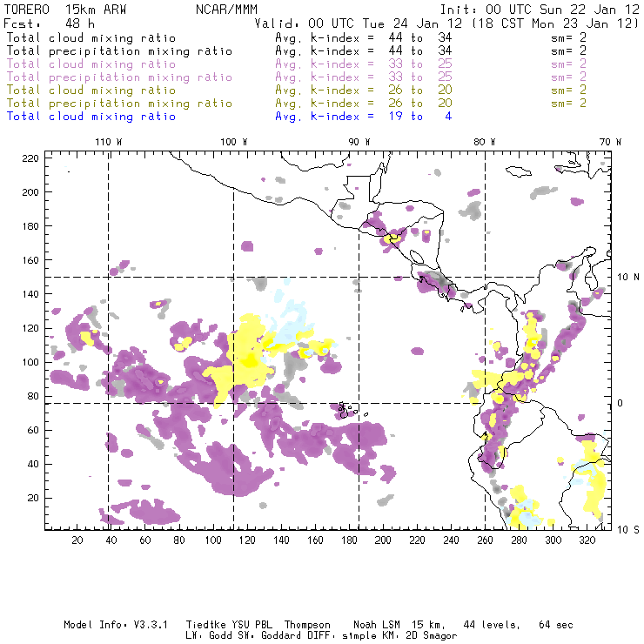
Task: Select the "80 W" longitude label
Action: 485,142
